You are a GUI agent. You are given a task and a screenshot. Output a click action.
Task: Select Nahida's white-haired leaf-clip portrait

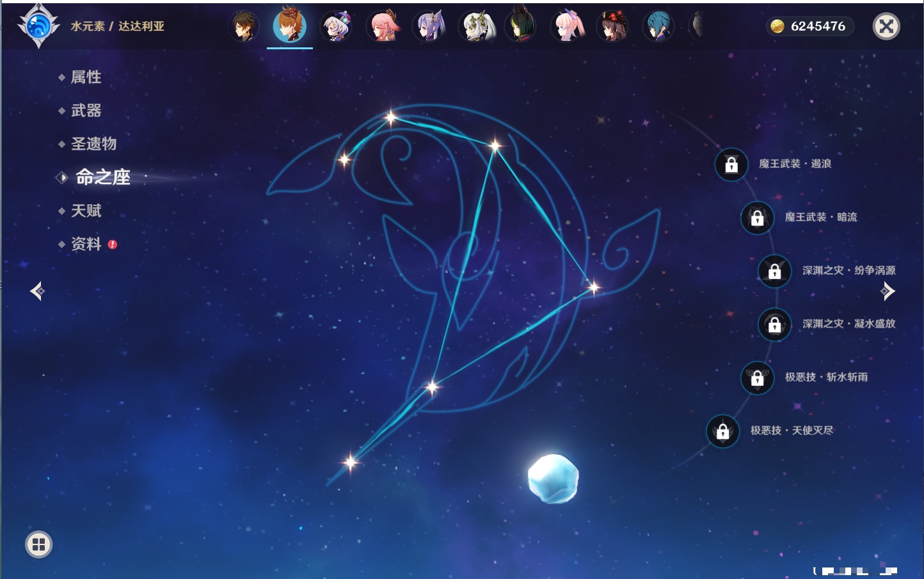tap(476, 26)
